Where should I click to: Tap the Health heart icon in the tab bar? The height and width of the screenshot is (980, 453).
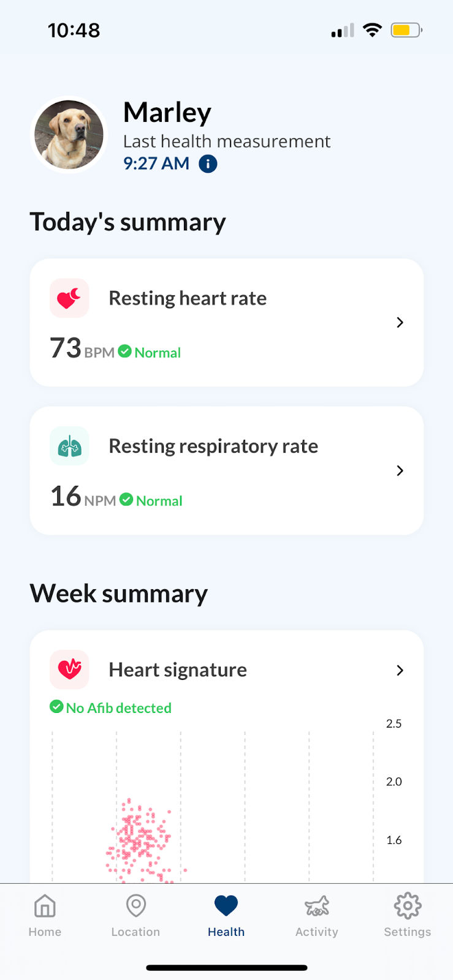click(x=226, y=905)
